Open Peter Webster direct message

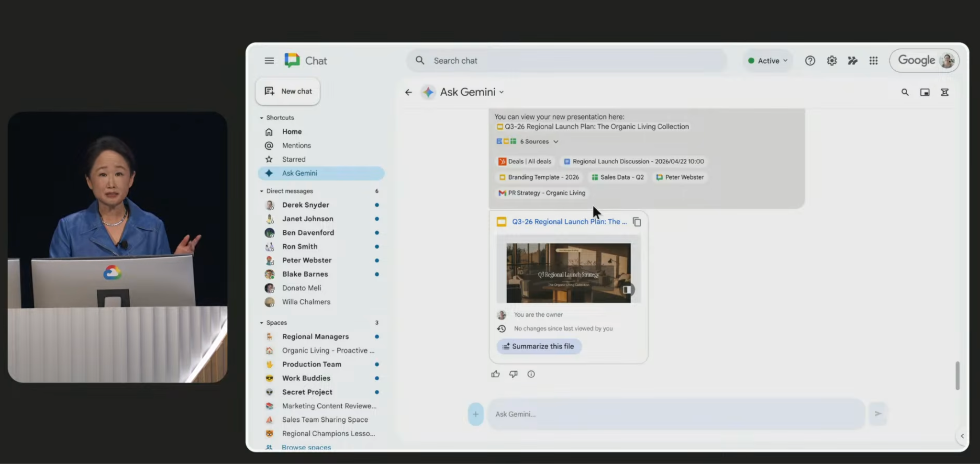pyautogui.click(x=306, y=260)
